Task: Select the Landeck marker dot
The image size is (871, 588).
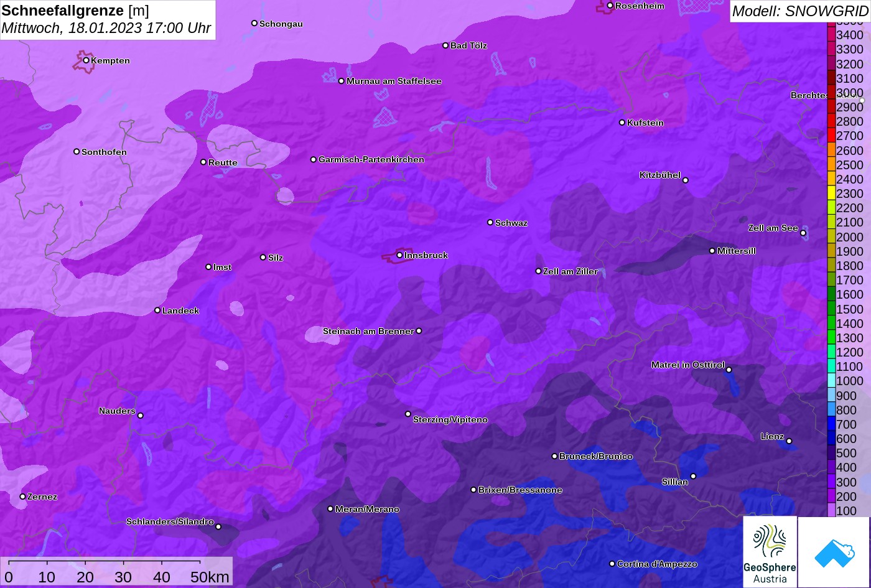Action: point(157,310)
